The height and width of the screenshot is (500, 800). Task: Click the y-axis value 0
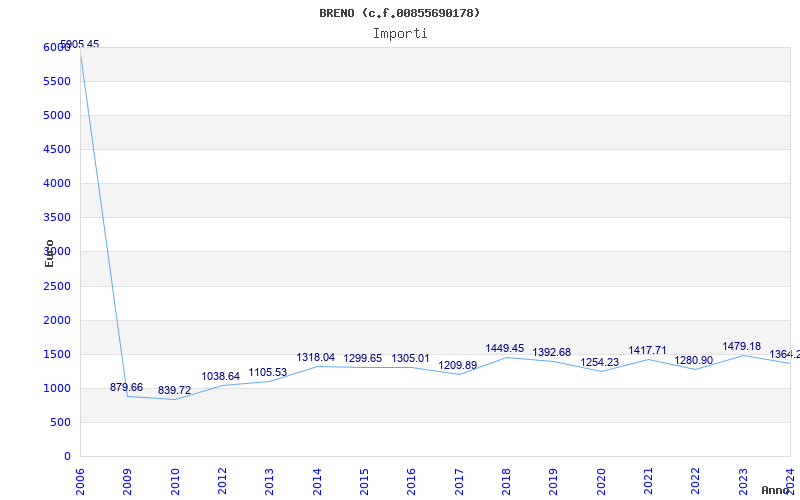click(67, 457)
